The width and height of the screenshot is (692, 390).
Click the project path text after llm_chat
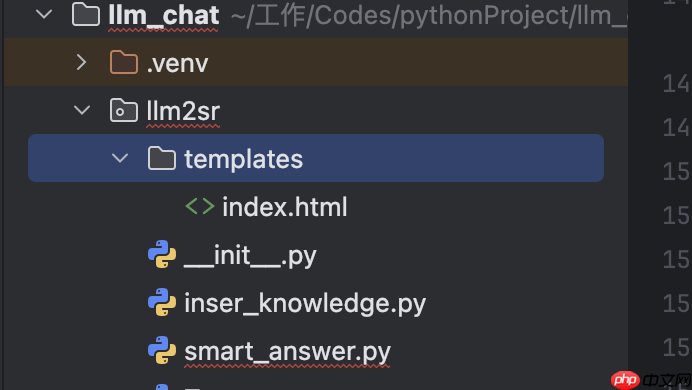[429, 15]
